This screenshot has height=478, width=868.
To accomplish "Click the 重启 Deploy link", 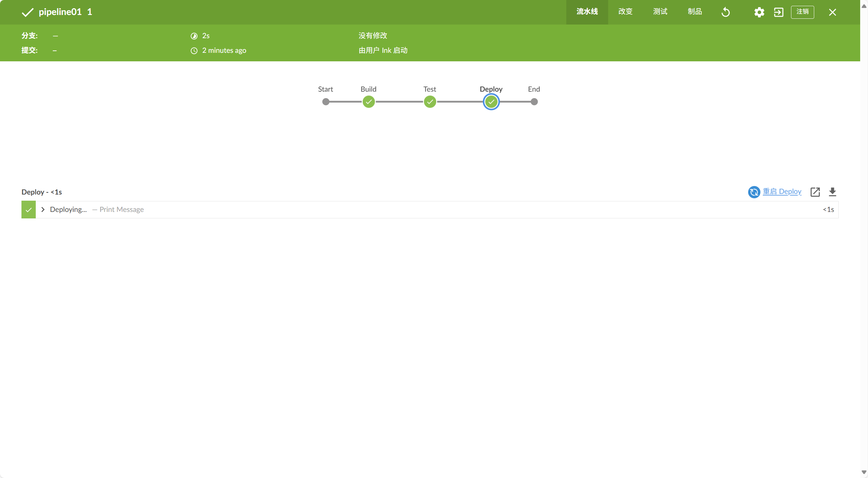I will tap(782, 191).
